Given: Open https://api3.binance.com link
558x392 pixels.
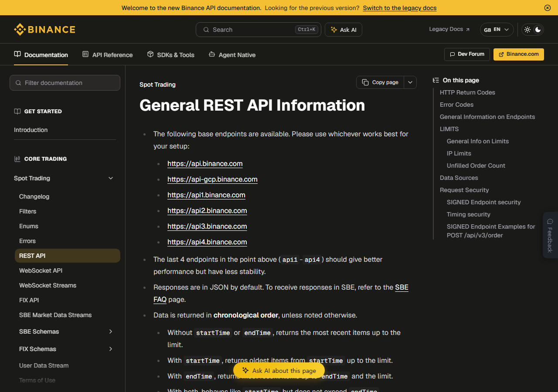Looking at the screenshot, I should (x=207, y=226).
